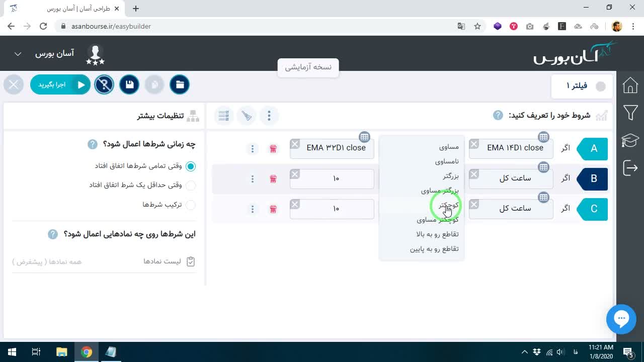Click grid icon above EMA ۳۲D۱ close
This screenshot has height=362, width=644.
365,137
